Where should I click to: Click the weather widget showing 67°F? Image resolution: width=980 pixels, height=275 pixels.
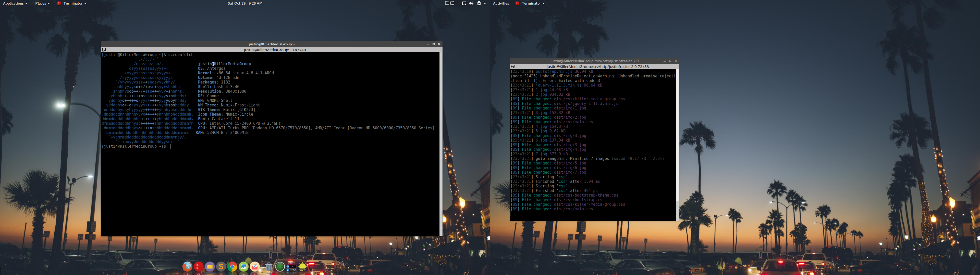(x=302, y=267)
